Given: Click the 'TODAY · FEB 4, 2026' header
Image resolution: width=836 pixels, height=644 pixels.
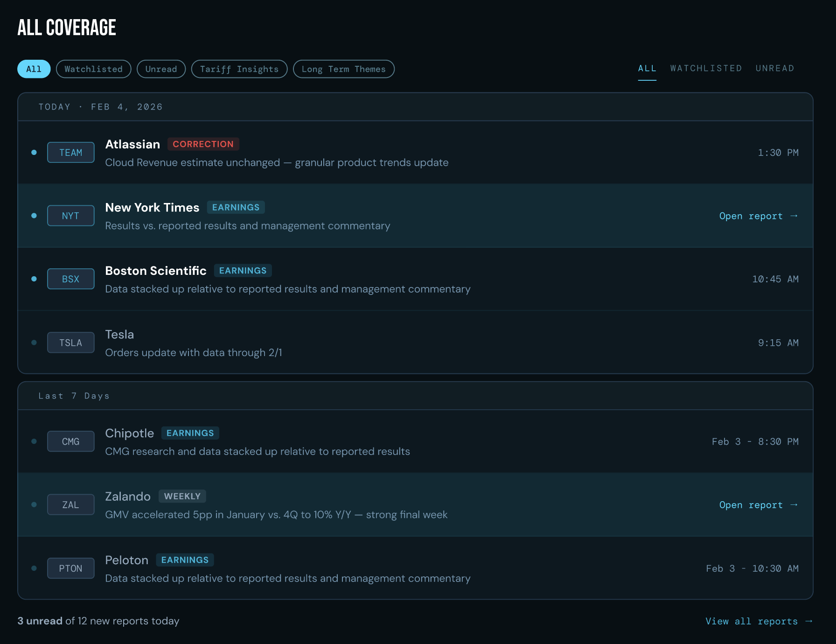Looking at the screenshot, I should coord(100,107).
